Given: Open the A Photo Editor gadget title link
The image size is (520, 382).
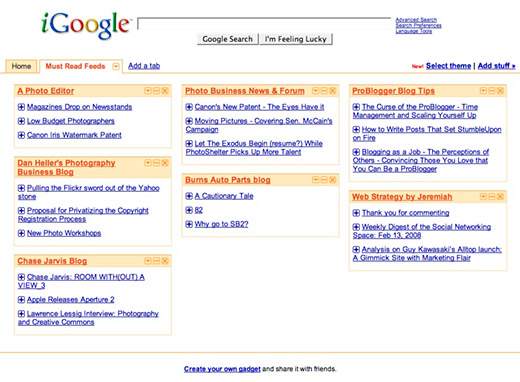Looking at the screenshot, I should click(46, 91).
